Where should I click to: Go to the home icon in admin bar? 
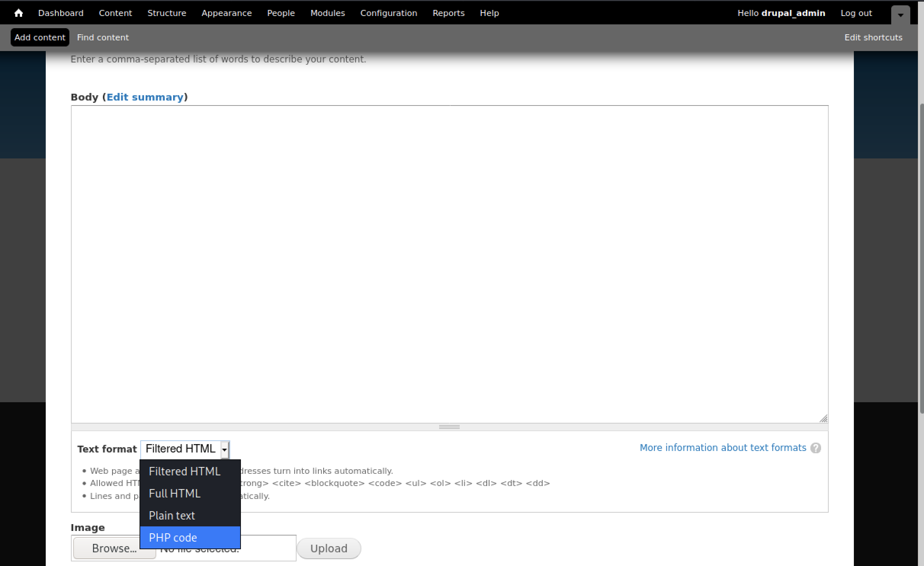coord(18,13)
